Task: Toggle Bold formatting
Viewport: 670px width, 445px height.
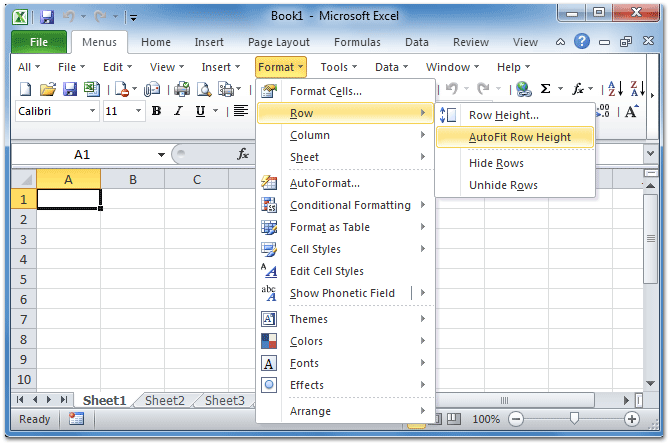Action: (156, 111)
